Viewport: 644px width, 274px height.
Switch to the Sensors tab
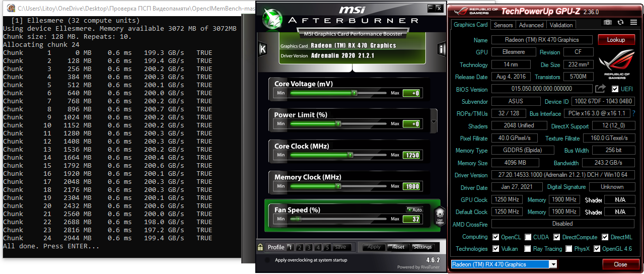[x=504, y=25]
